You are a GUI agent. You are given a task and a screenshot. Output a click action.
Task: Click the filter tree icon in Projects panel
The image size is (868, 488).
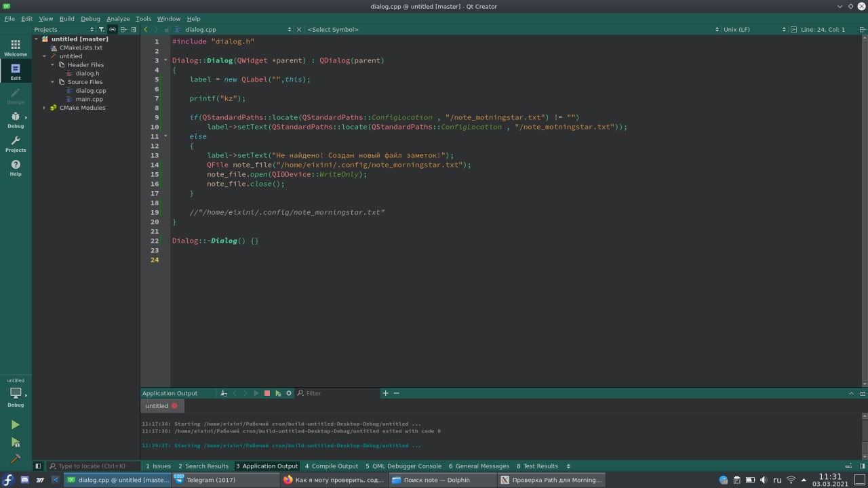tap(102, 30)
